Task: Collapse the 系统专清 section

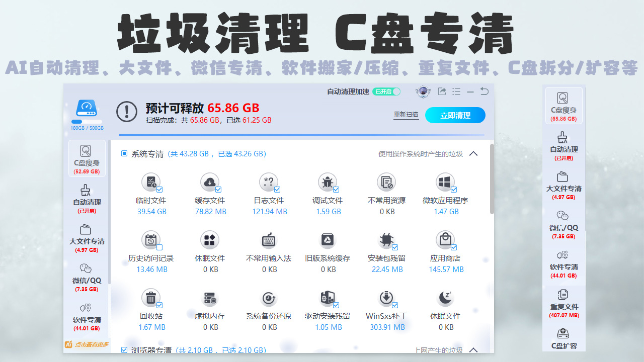Action: click(x=473, y=154)
